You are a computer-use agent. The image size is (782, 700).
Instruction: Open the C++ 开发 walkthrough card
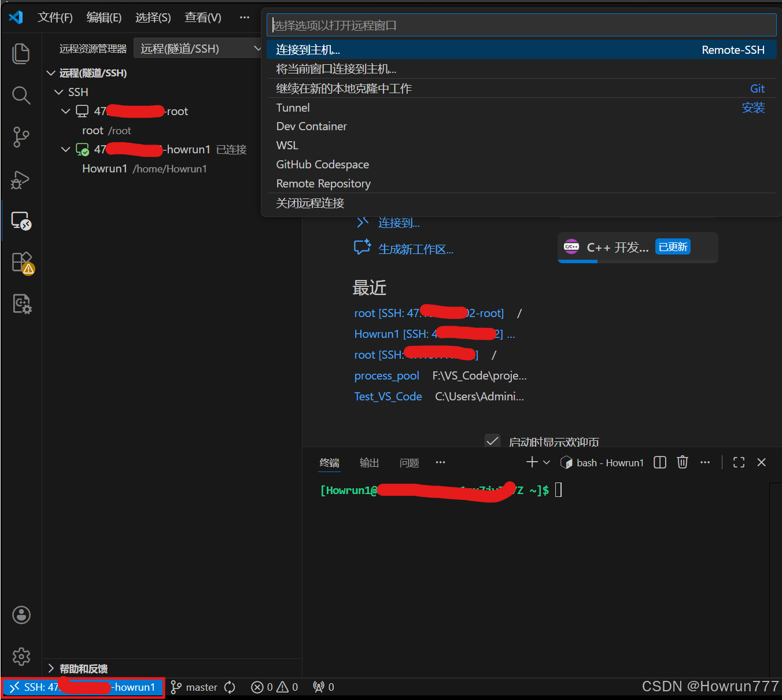(x=638, y=248)
